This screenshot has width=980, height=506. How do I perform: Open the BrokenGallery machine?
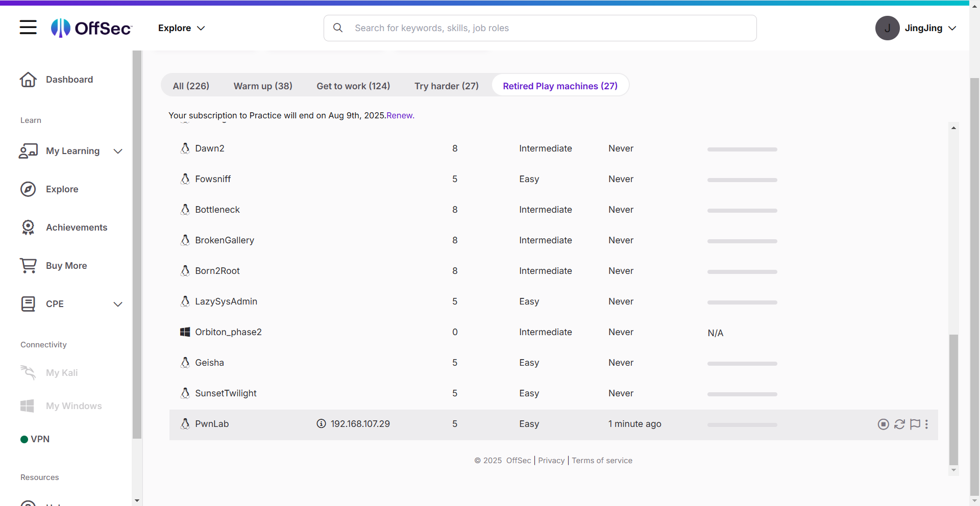pyautogui.click(x=225, y=240)
